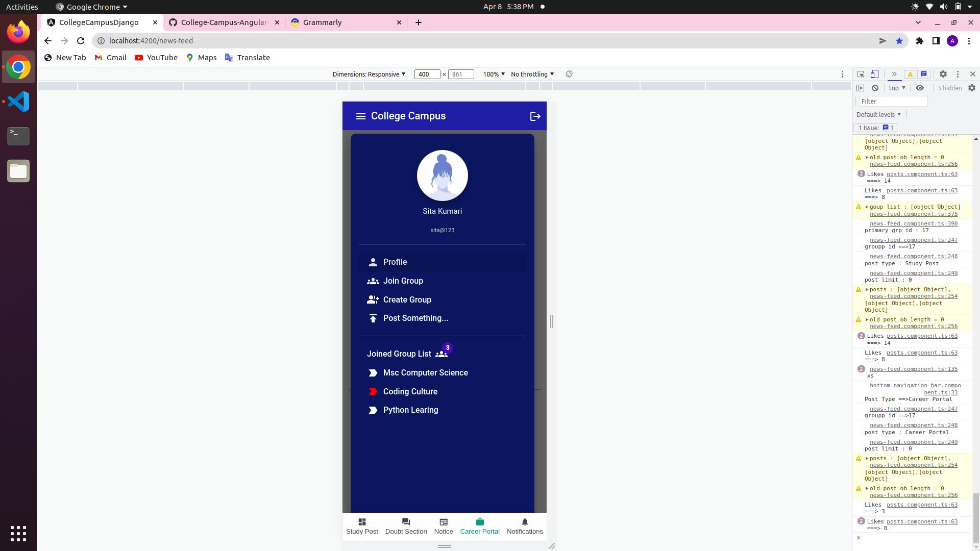Clear console with the ban icon
This screenshot has width=980, height=551.
(x=875, y=88)
